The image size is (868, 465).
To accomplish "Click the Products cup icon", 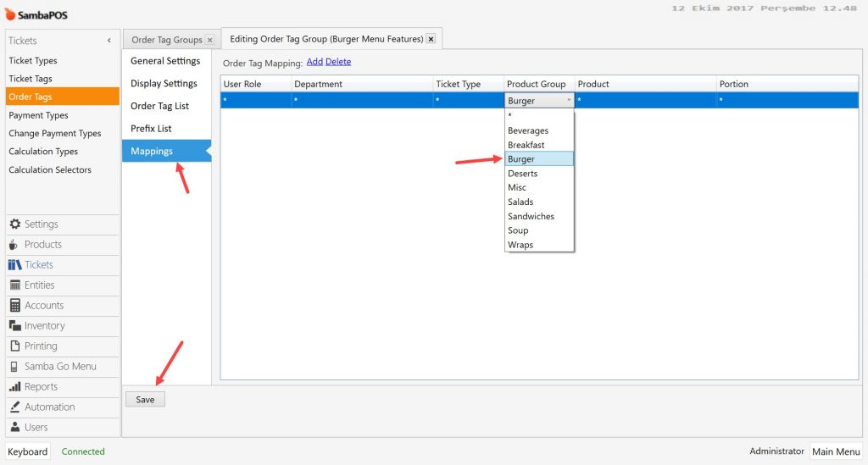I will click(x=14, y=245).
